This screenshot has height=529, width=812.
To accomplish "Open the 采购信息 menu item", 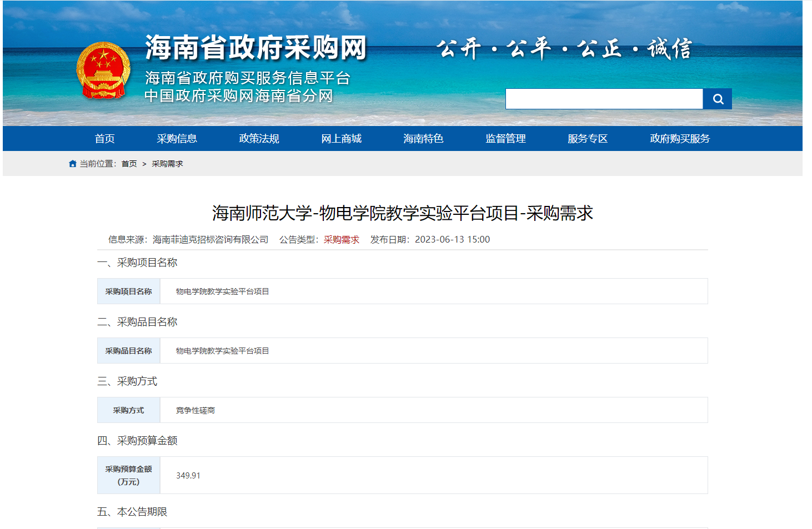I will pos(177,139).
